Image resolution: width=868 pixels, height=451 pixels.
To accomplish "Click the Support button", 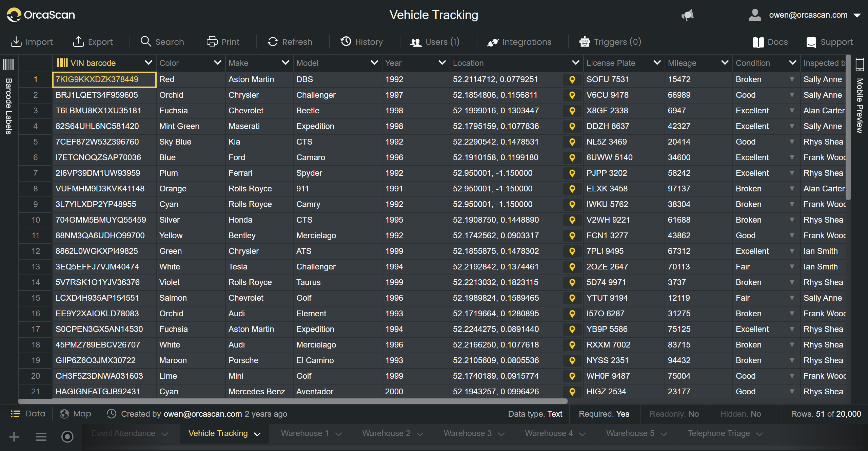I will coord(829,42).
